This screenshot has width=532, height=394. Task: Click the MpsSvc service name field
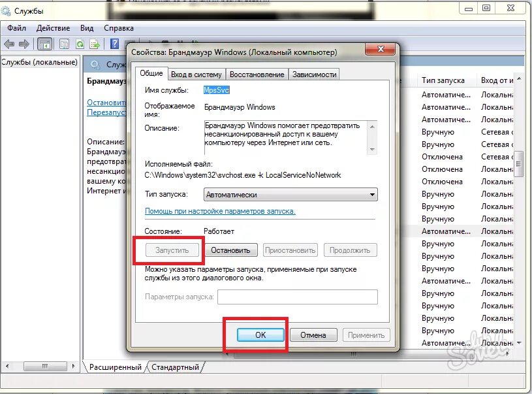tap(217, 90)
